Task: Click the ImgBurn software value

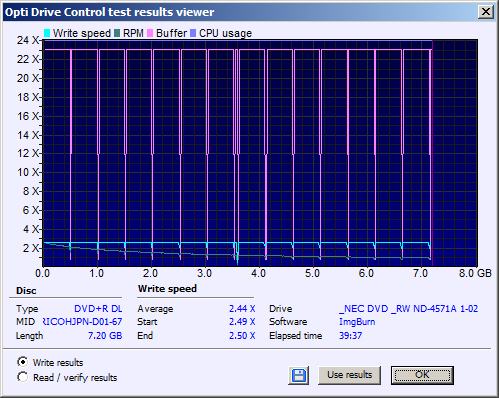Action: tap(357, 322)
